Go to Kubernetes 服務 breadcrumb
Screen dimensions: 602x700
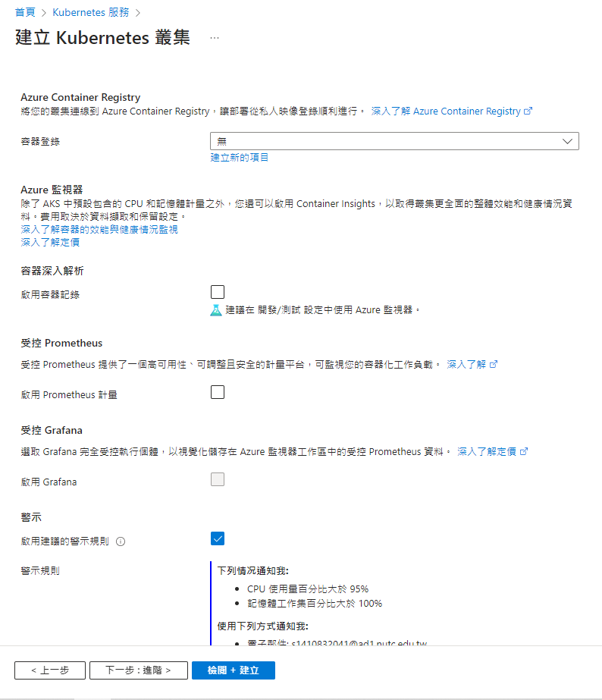90,12
